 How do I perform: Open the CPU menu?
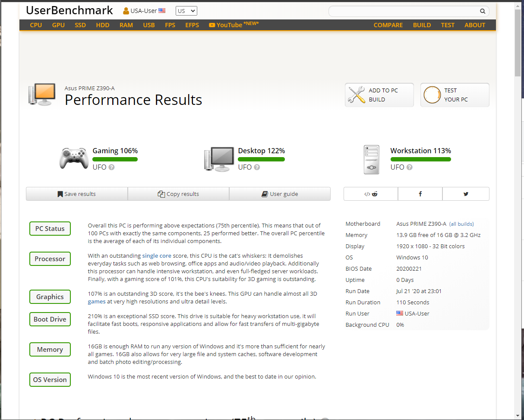pos(36,25)
